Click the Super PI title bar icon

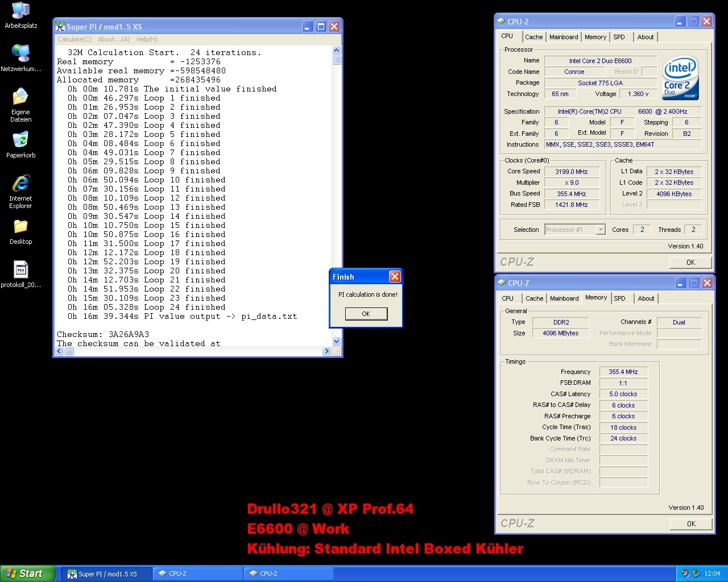point(60,27)
